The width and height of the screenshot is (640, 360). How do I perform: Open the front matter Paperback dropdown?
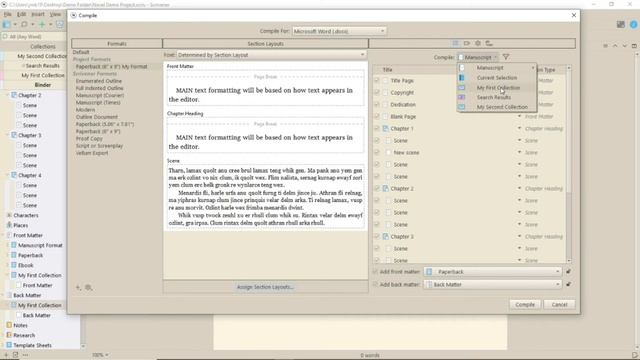point(493,272)
